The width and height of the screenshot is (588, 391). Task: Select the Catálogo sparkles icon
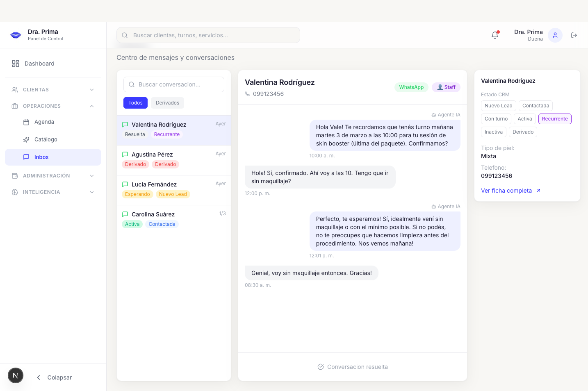point(26,139)
